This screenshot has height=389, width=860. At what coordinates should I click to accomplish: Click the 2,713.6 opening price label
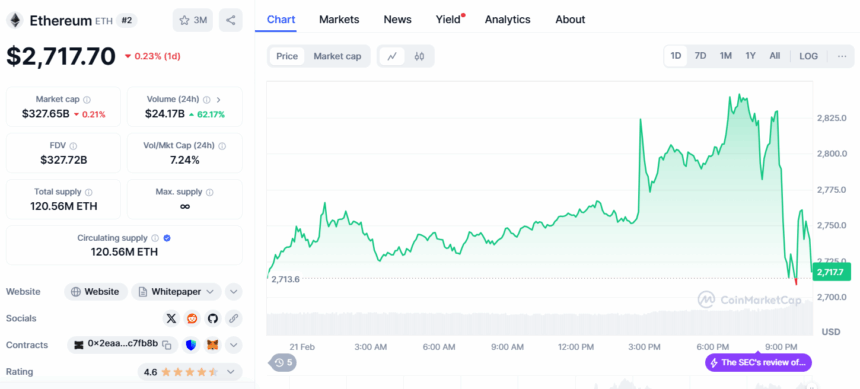pyautogui.click(x=285, y=279)
